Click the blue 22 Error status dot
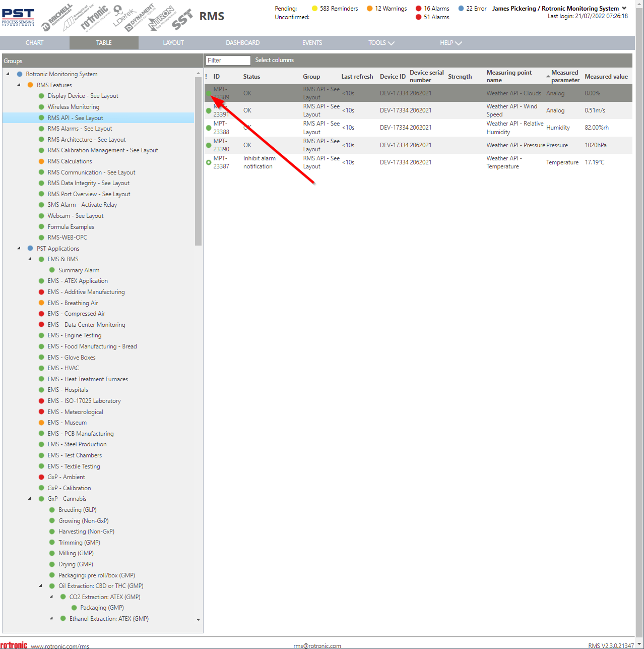The height and width of the screenshot is (649, 644). tap(461, 9)
